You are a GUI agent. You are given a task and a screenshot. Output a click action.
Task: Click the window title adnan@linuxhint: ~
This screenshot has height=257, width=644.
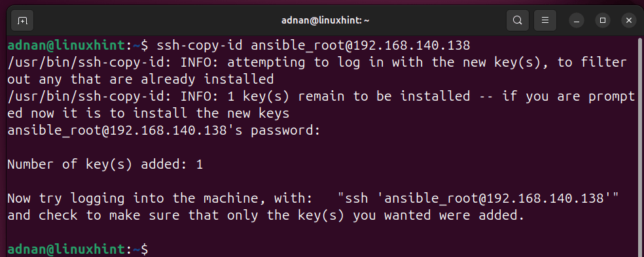[325, 20]
